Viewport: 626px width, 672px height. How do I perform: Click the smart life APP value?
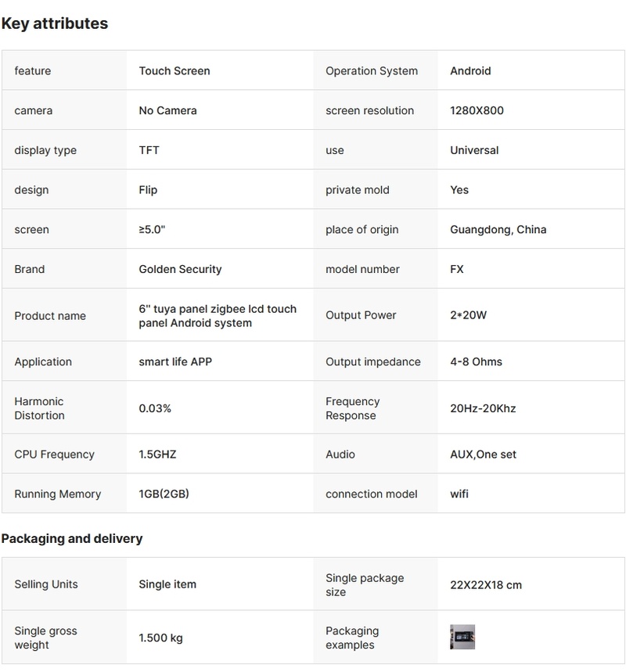(x=175, y=361)
